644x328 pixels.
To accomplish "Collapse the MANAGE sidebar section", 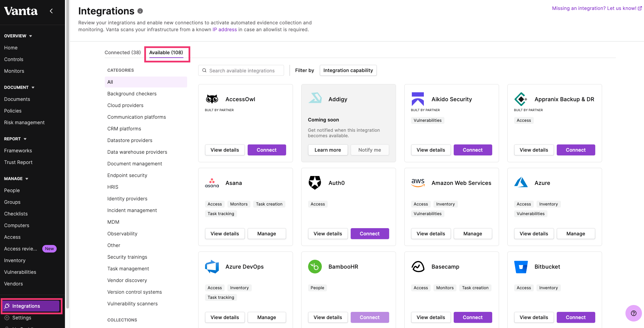I will [16, 179].
